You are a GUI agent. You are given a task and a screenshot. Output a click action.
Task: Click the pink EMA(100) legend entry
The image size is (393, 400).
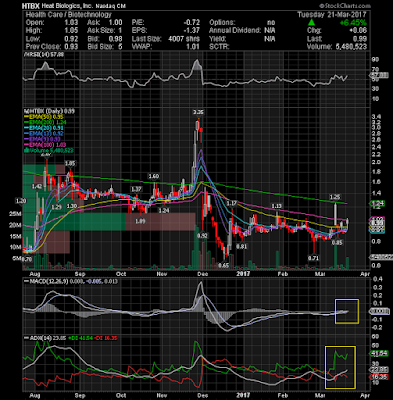click(x=45, y=145)
